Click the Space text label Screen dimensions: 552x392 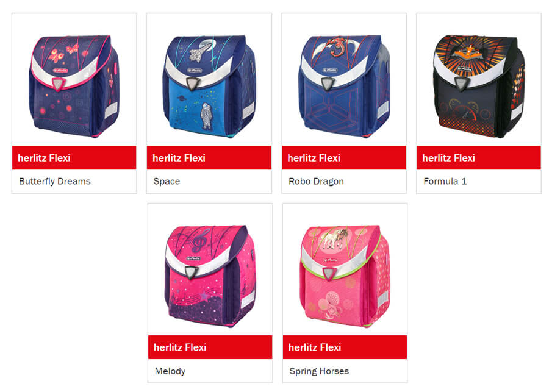click(167, 181)
